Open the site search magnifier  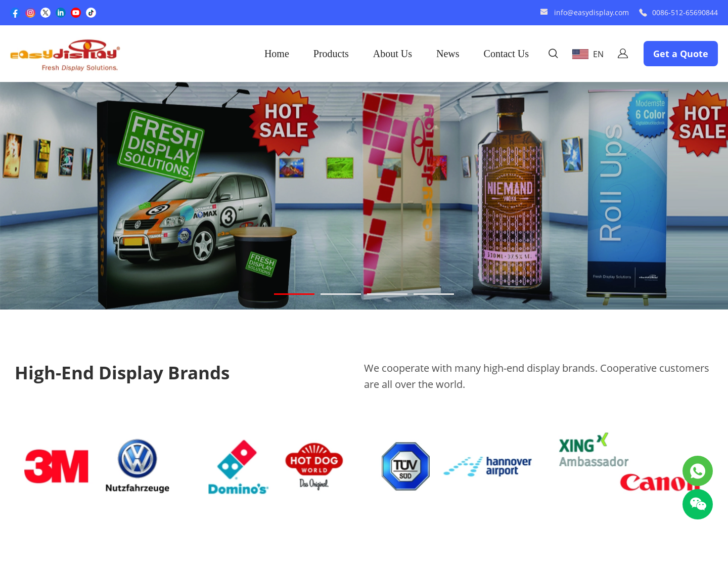pos(553,54)
